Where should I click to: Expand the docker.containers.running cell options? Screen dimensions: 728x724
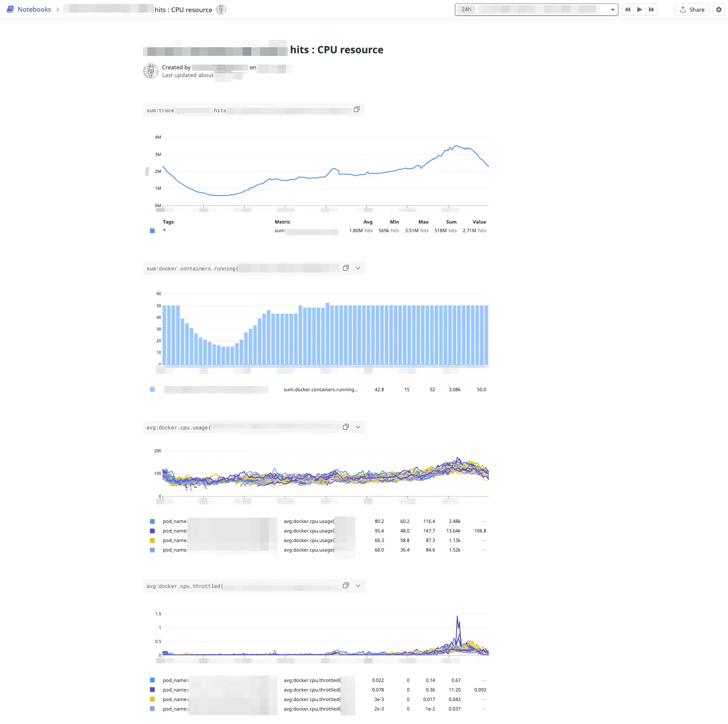(x=358, y=268)
